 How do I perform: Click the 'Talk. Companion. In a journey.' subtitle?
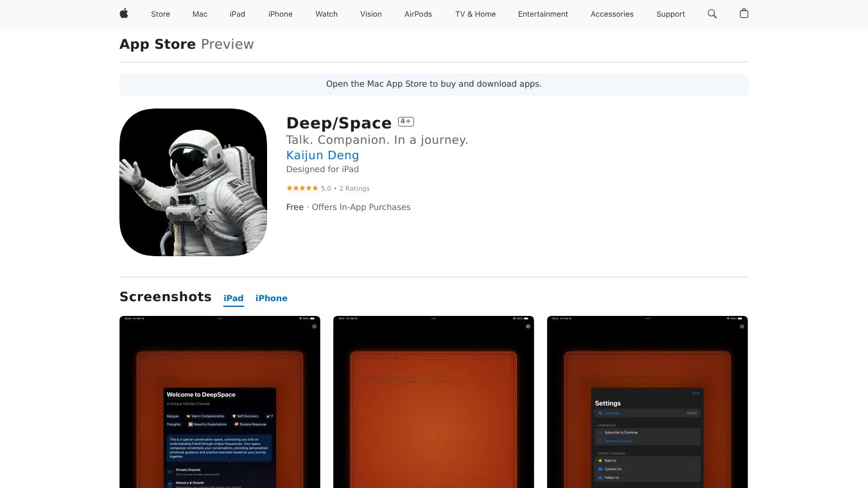click(378, 140)
